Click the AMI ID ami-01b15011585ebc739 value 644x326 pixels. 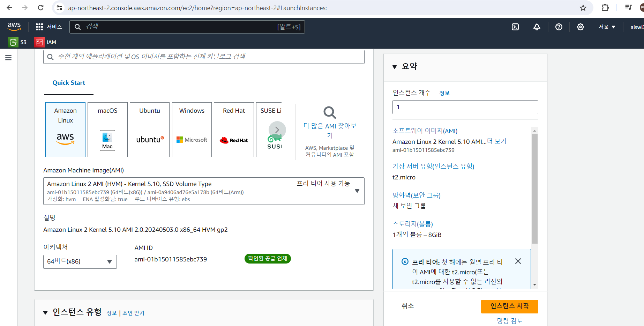pos(171,259)
